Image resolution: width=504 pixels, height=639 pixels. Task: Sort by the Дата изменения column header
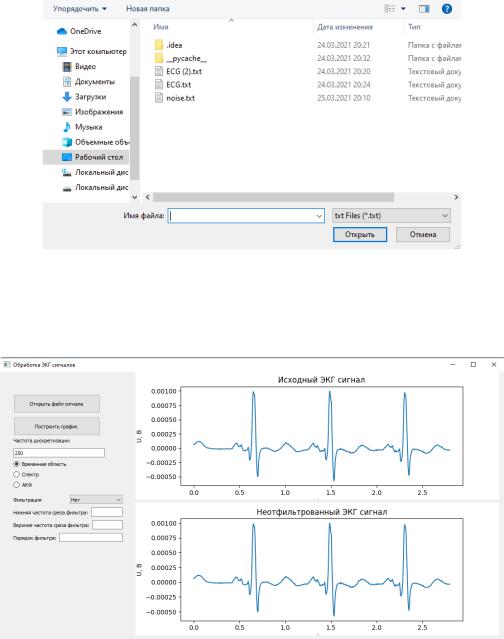pyautogui.click(x=345, y=27)
